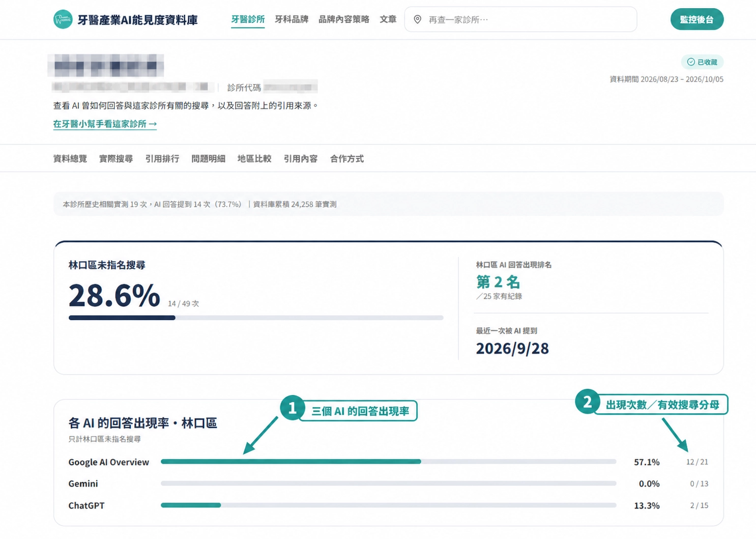This screenshot has width=756, height=539.
Task: Click the site logo icon in header
Action: point(63,19)
